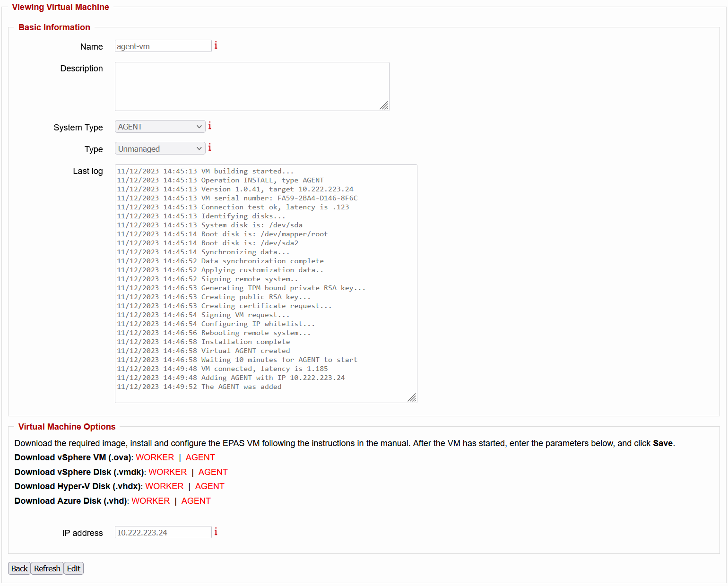Click the info icon next to Name field

(x=216, y=45)
